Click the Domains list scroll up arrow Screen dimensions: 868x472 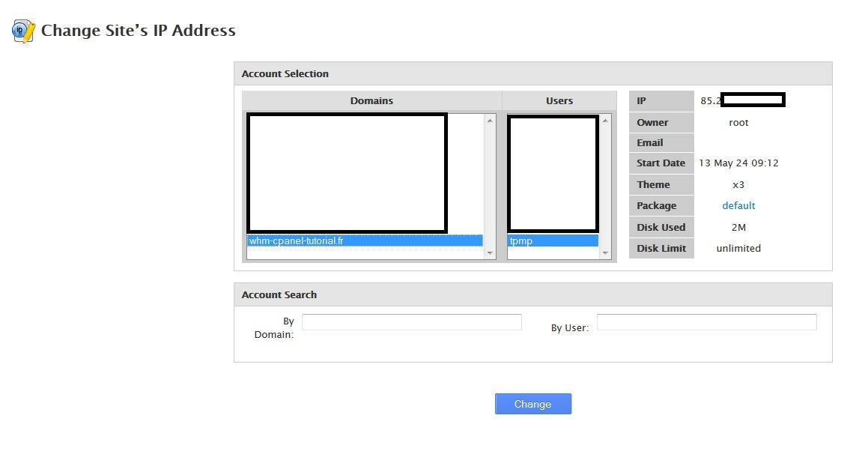point(490,121)
